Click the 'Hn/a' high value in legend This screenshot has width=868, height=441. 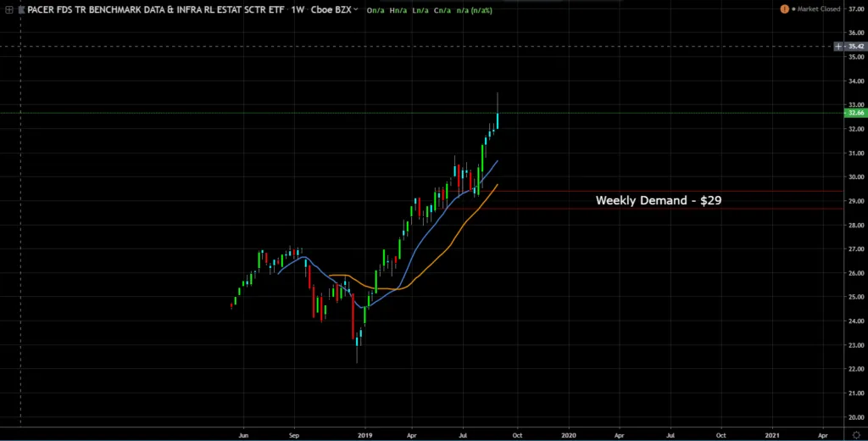pyautogui.click(x=398, y=10)
